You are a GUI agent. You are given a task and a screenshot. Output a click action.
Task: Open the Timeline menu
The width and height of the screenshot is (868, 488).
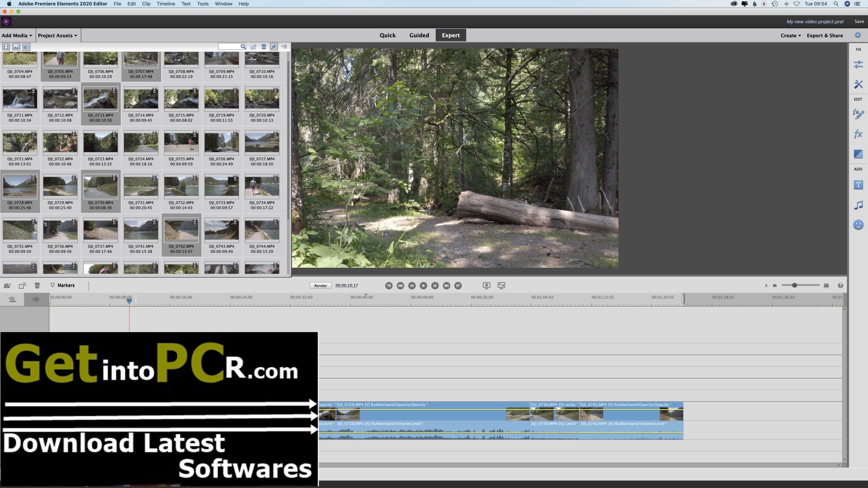[x=166, y=4]
